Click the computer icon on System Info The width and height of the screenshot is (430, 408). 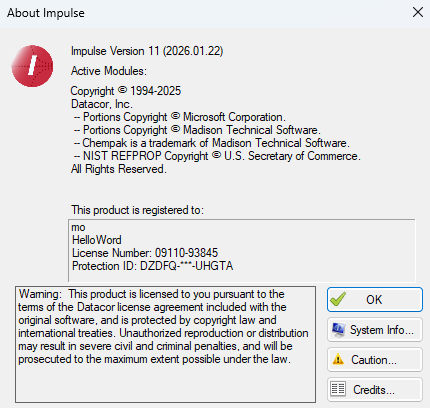[x=338, y=330]
